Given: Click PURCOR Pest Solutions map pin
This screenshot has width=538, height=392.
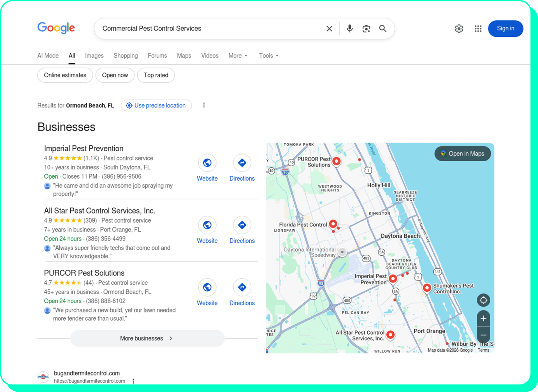Looking at the screenshot, I should (x=336, y=162).
